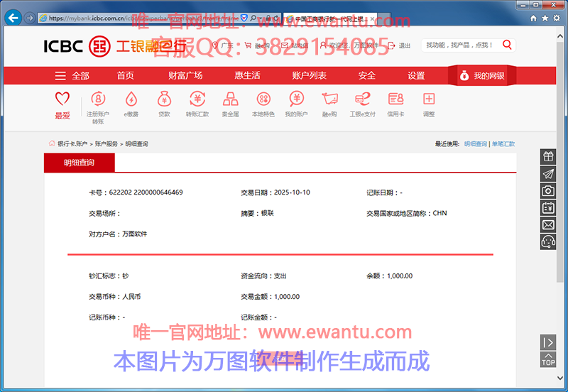Click the region abbreviation CHN

click(x=439, y=213)
